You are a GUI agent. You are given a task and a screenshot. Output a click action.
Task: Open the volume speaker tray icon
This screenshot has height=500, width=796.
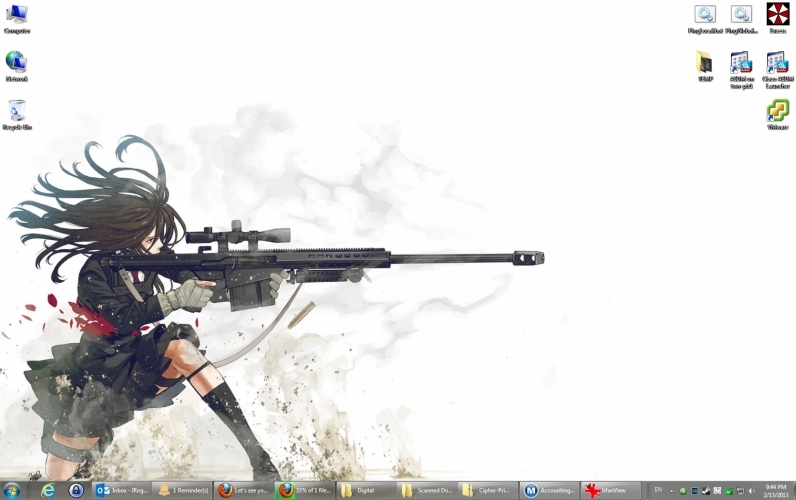pos(752,491)
